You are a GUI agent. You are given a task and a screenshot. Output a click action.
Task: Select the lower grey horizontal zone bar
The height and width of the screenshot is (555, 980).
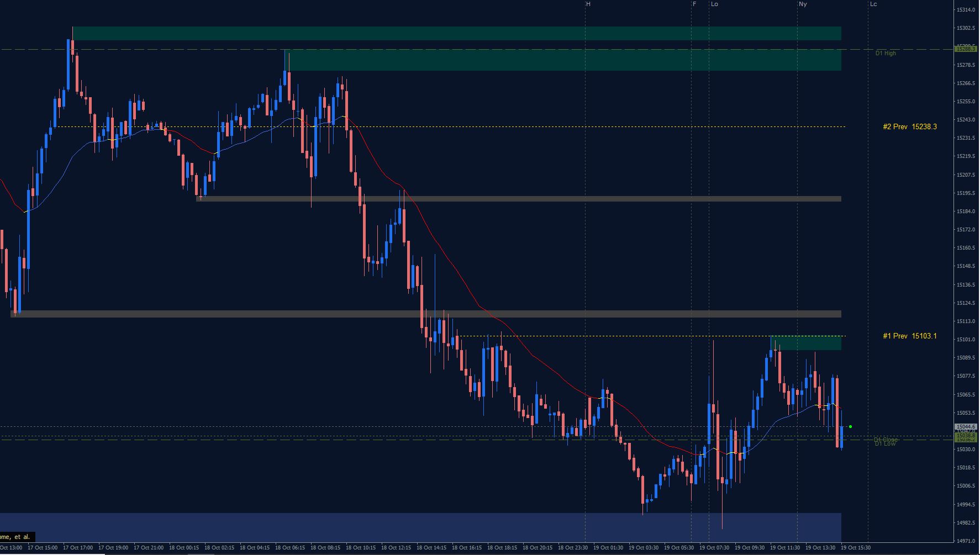426,314
